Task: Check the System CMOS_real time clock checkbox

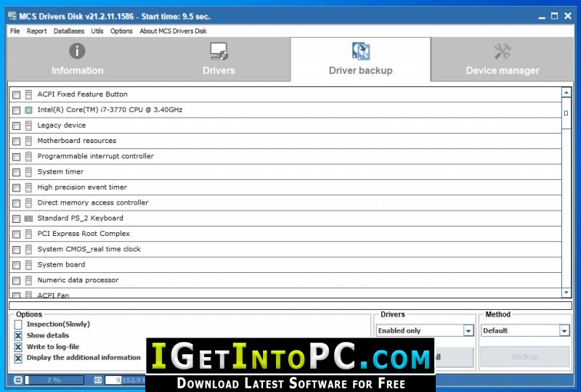Action: point(16,250)
